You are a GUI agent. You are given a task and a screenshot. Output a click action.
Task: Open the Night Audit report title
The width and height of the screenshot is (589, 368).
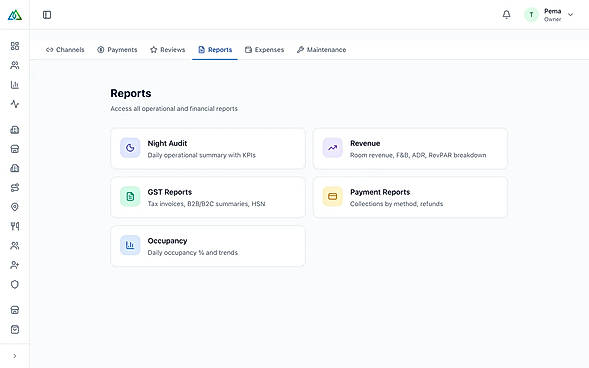point(167,143)
